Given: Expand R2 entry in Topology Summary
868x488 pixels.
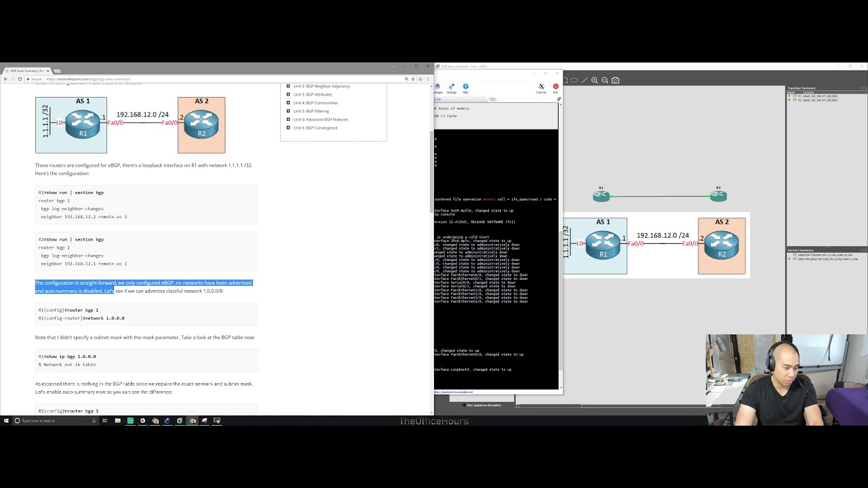Looking at the screenshot, I should pos(789,100).
